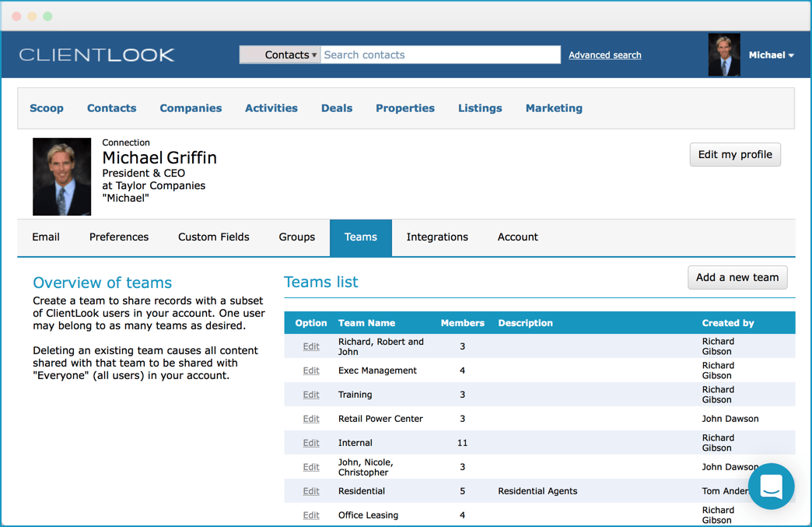This screenshot has width=812, height=527.
Task: Click Michael's avatar in the top header
Action: 724,54
